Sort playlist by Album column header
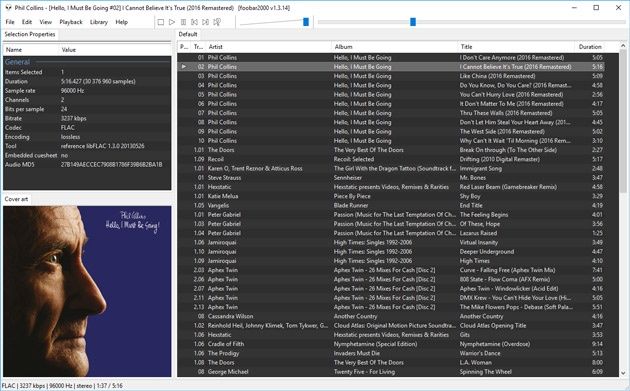630x391 pixels. (x=395, y=47)
